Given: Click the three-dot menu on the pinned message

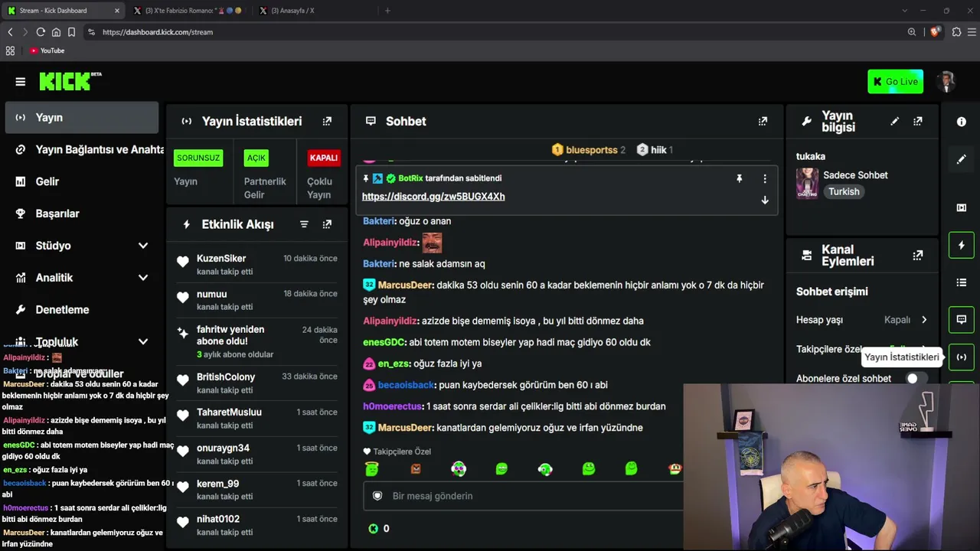Looking at the screenshot, I should pyautogui.click(x=764, y=178).
